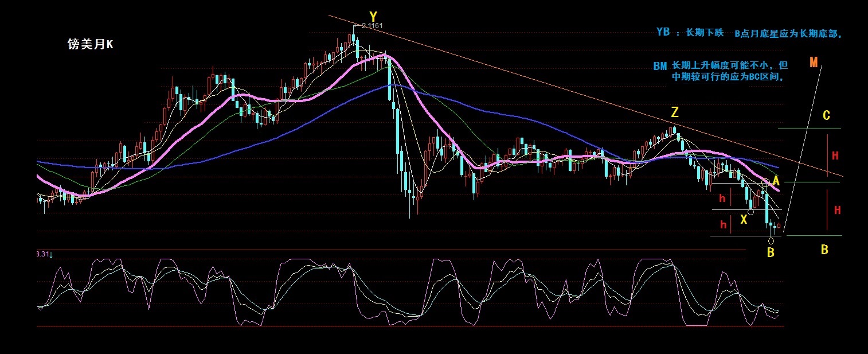Click the circle marker above bottom B
Image resolution: width=868 pixels, height=354 pixels.
pos(771,241)
